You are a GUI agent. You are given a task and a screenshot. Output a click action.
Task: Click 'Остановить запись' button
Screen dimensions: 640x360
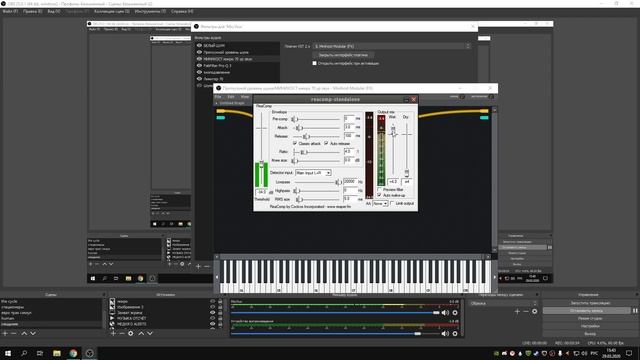(587, 311)
